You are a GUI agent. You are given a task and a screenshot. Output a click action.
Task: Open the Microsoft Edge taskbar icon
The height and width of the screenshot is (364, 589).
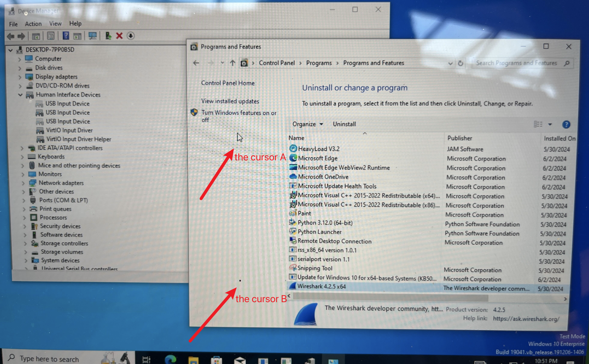[170, 359]
